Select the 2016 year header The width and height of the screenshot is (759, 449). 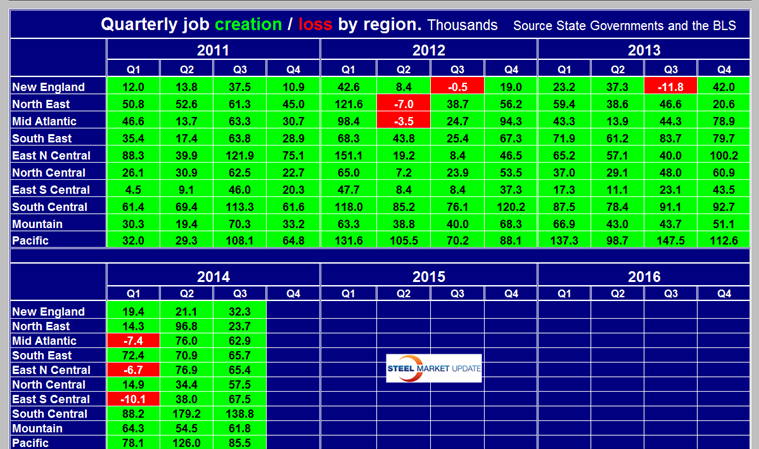(645, 276)
